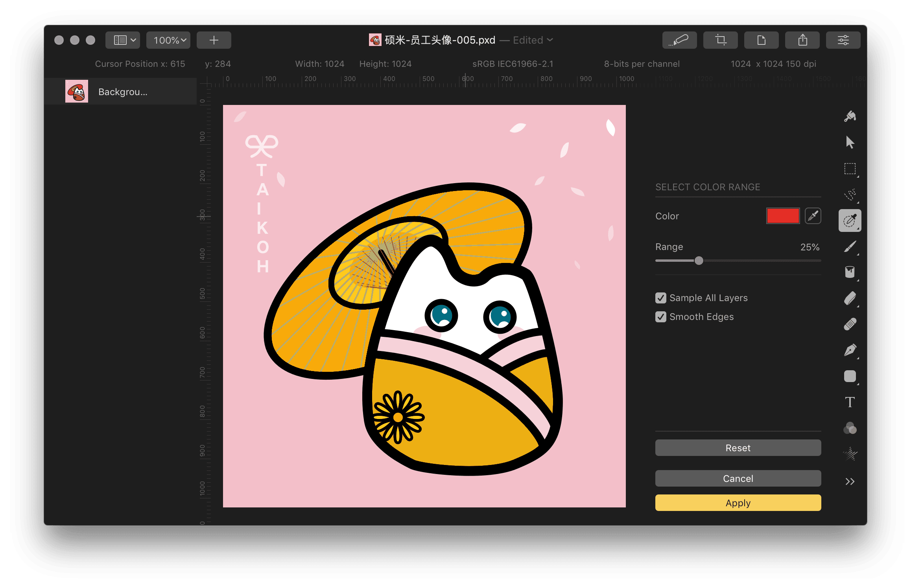
Task: Open the Edited document title menu
Action: click(x=533, y=40)
